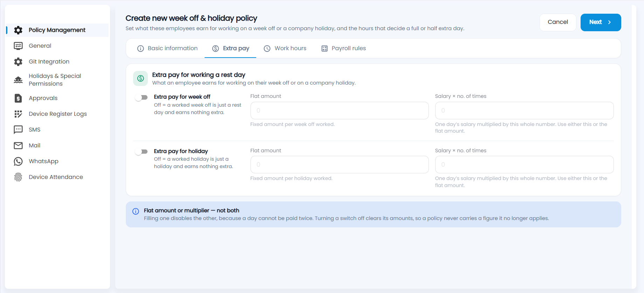Click the SMS chat bubble icon
This screenshot has width=644, height=293.
[18, 130]
